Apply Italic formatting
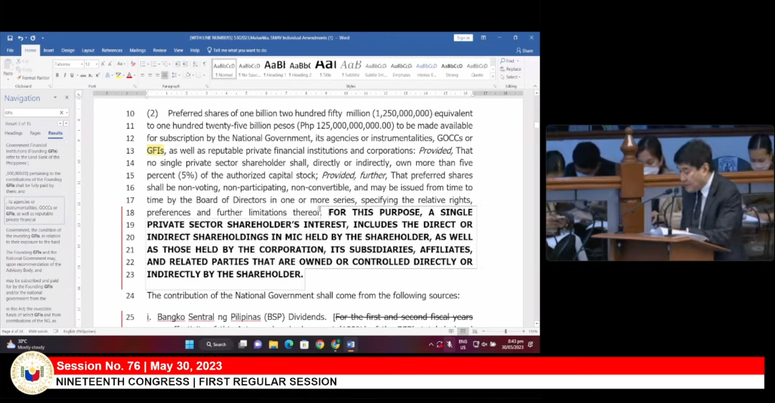 [x=65, y=75]
